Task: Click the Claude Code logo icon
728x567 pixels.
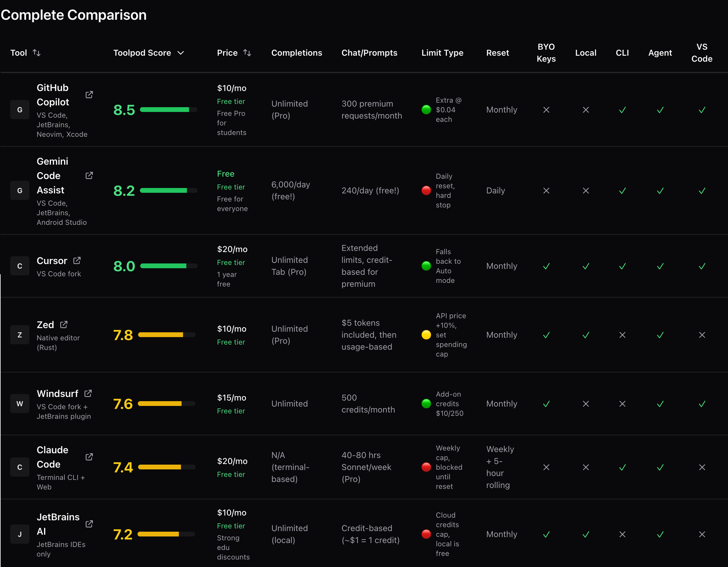Action: 20,467
